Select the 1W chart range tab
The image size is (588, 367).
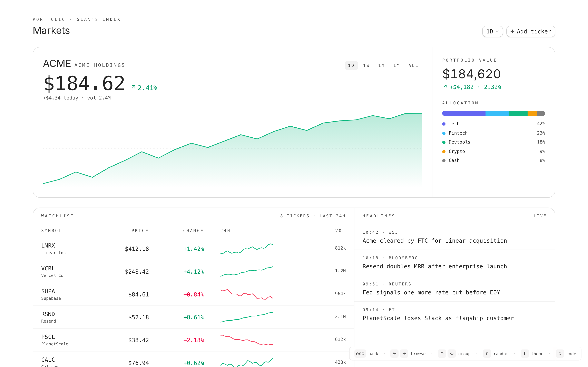tap(366, 65)
